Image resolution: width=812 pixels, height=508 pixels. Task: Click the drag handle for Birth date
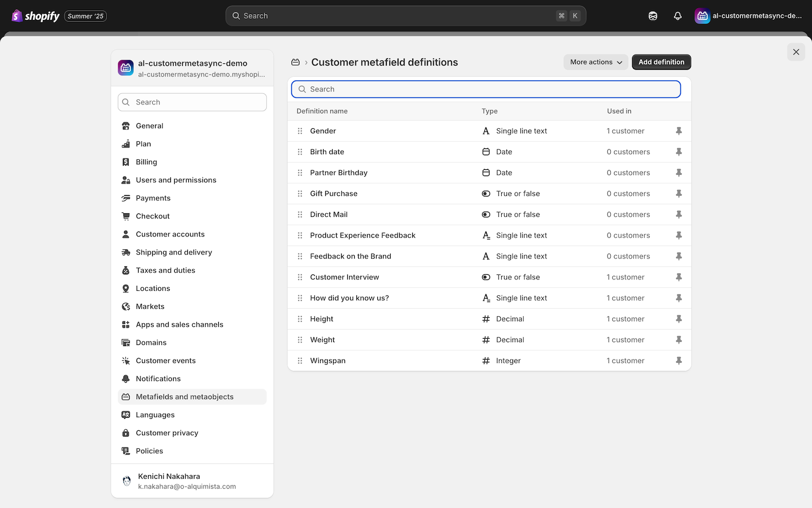pyautogui.click(x=300, y=152)
